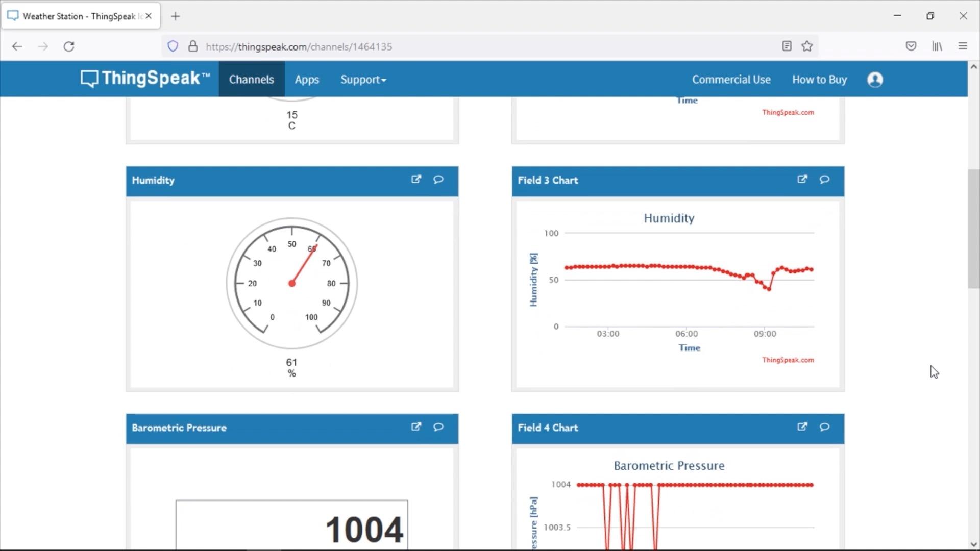980x551 pixels.
Task: Open the Apps menu item
Action: (x=307, y=80)
